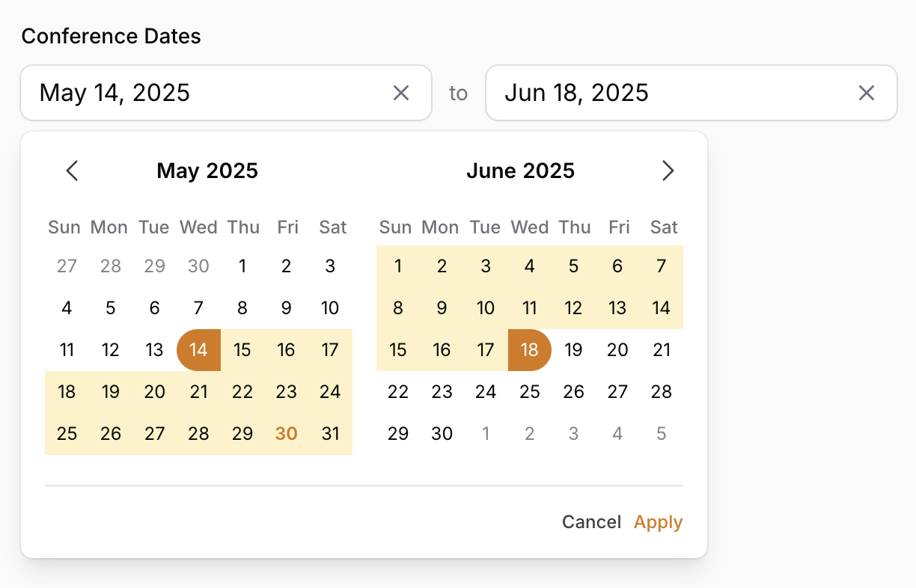Pick May 4 in the May grid
Image resolution: width=916 pixels, height=588 pixels.
67,307
